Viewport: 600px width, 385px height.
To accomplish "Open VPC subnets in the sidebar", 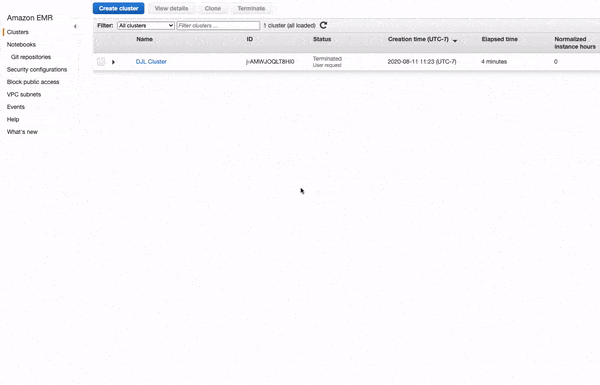I will click(24, 95).
